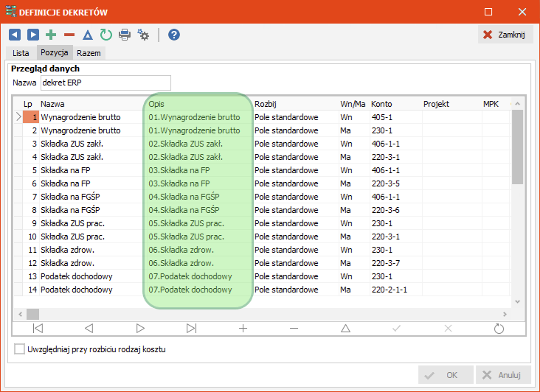Refresh grid with navigator circular arrow
Screen dimensions: 540x392
coord(499,329)
